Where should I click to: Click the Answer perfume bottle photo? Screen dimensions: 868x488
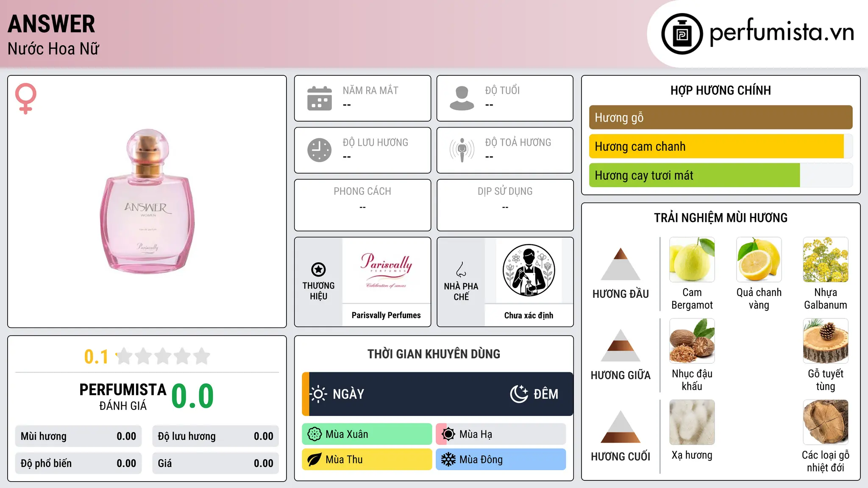147,201
